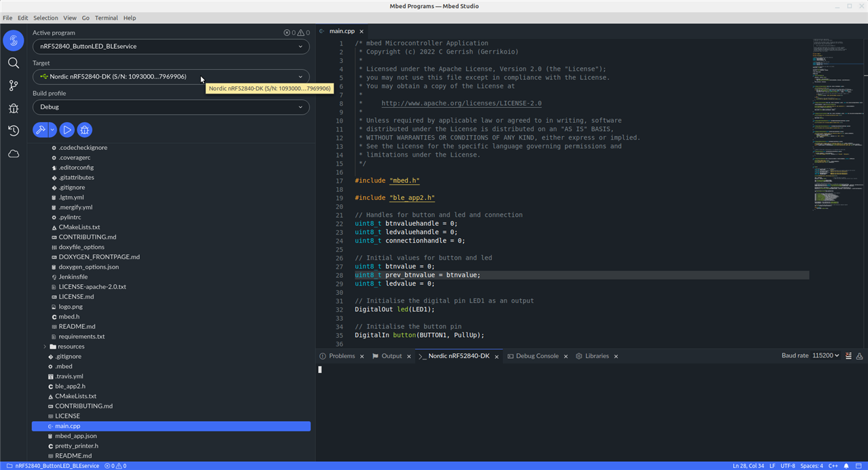Screen dimensions: 868x470
Task: Clear the serial monitor output icon
Action: 848,356
